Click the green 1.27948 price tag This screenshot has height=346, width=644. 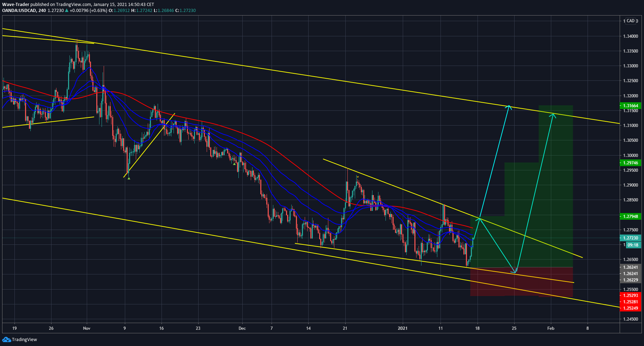[x=630, y=217]
